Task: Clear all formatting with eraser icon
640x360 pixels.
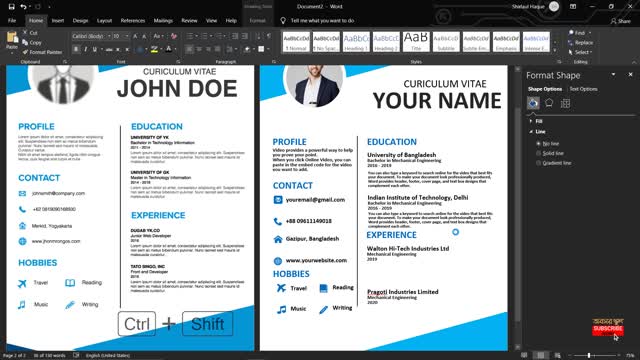Action: tap(174, 36)
